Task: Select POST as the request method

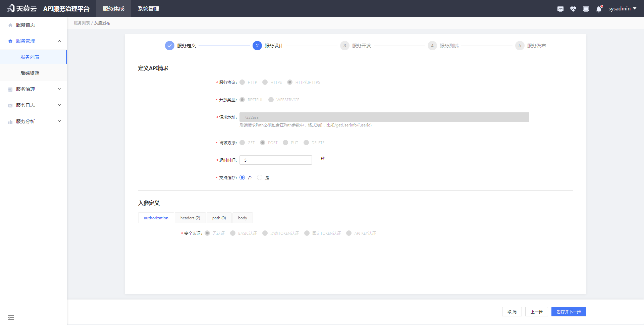Action: click(x=263, y=143)
